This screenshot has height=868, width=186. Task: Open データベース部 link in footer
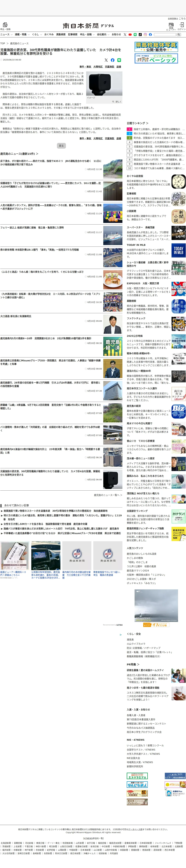point(135,829)
